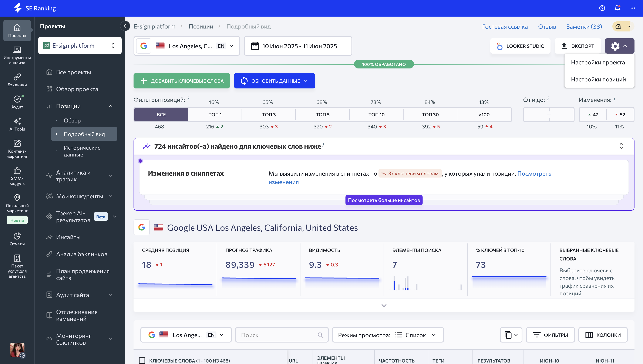Collapse the projects sidebar with arrow button
The image size is (643, 364).
point(125,26)
